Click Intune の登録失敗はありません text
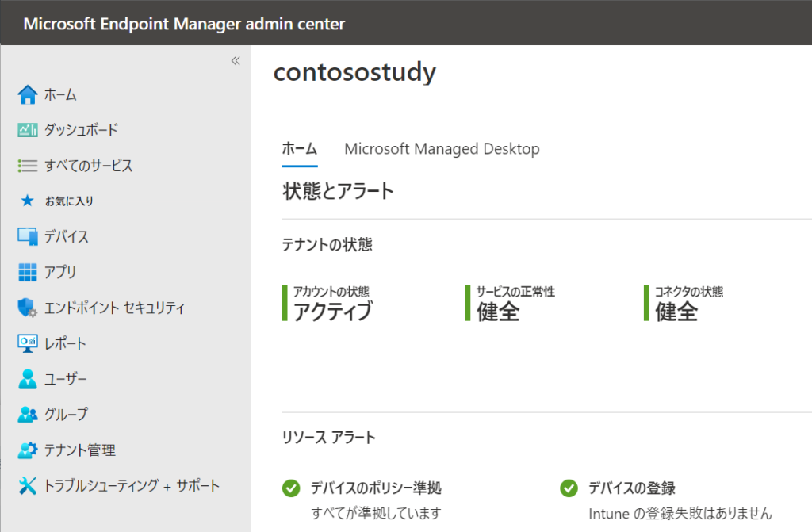812x532 pixels. [x=680, y=513]
